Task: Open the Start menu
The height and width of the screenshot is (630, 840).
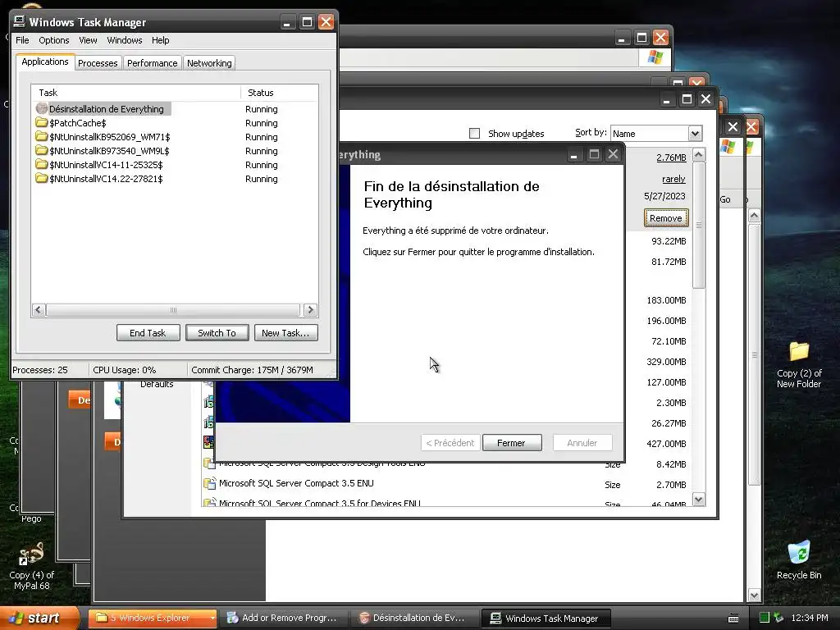Action: pyautogui.click(x=38, y=618)
